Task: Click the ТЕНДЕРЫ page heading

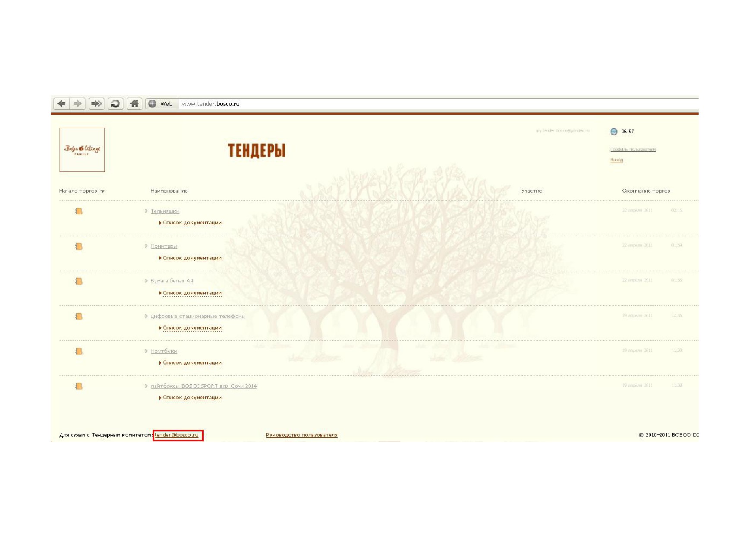Action: tap(256, 151)
